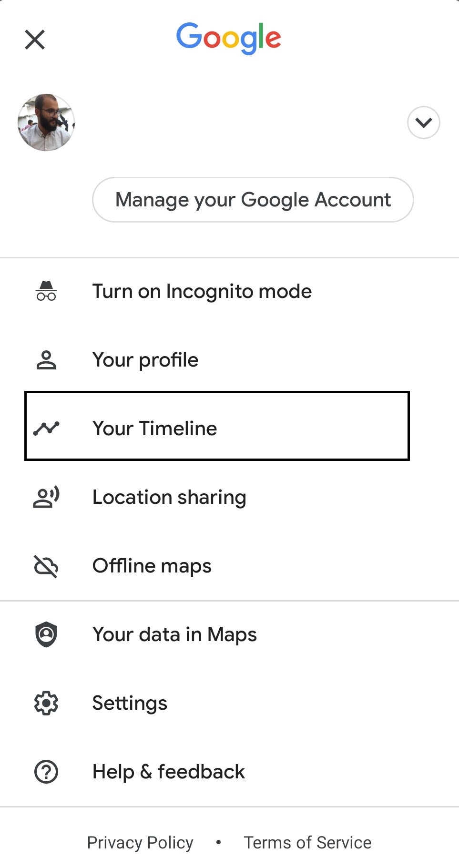The height and width of the screenshot is (868, 459).
Task: Click the Help question mark icon
Action: pos(46,772)
